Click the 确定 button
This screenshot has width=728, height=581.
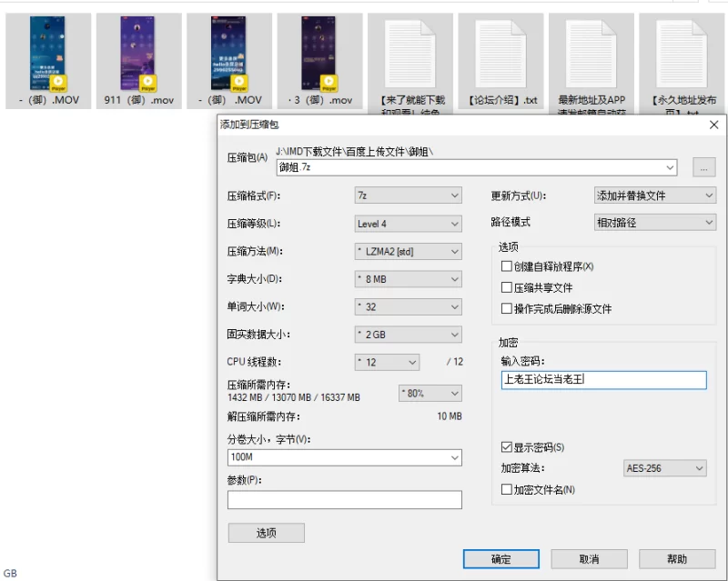(500, 558)
